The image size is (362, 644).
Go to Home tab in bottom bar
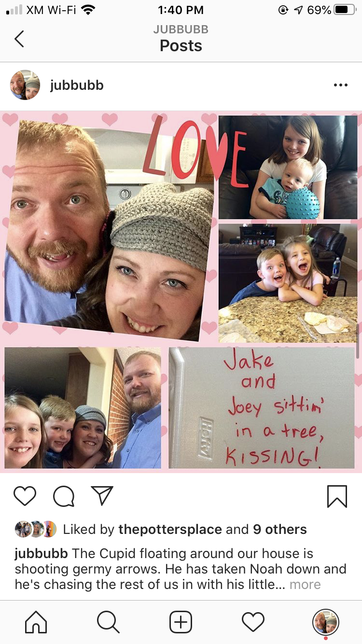click(x=36, y=622)
